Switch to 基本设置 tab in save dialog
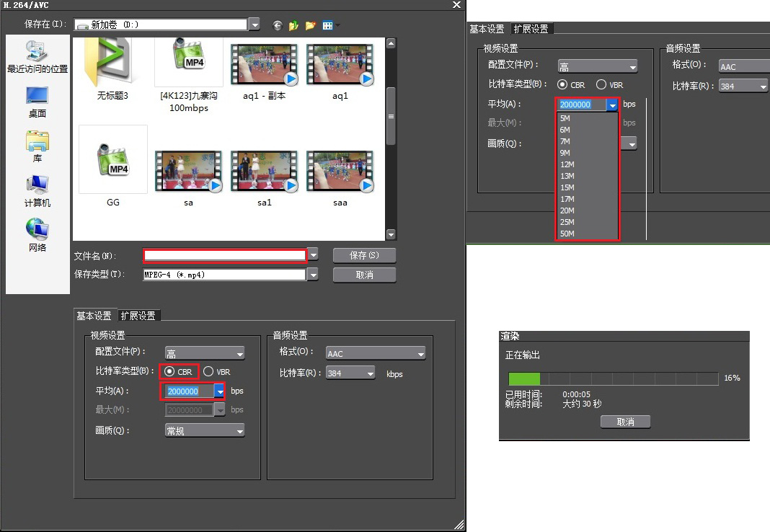Image resolution: width=770 pixels, height=532 pixels. 94,316
